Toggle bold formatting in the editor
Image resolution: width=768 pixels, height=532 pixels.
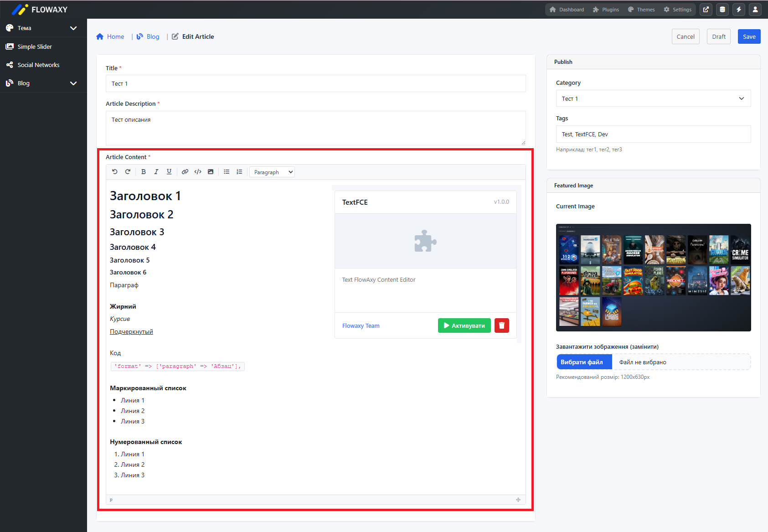point(144,172)
